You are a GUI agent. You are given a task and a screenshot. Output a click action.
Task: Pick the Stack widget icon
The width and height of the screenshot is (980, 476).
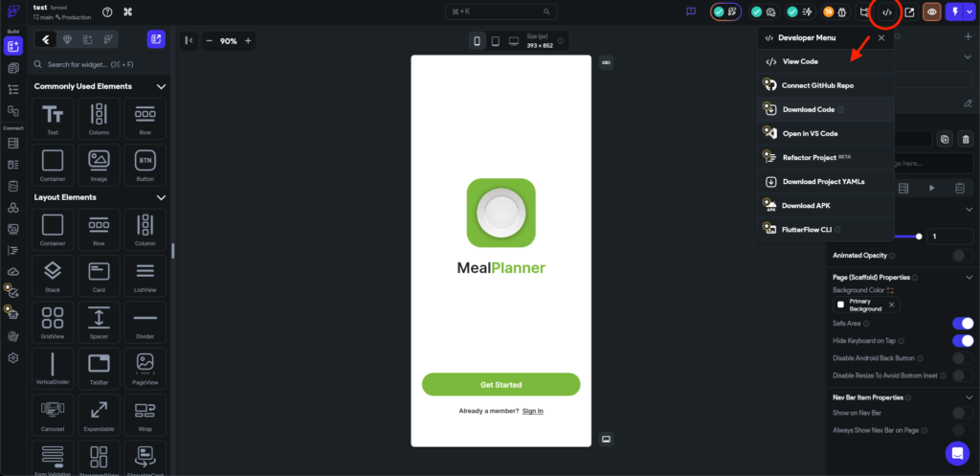tap(53, 275)
